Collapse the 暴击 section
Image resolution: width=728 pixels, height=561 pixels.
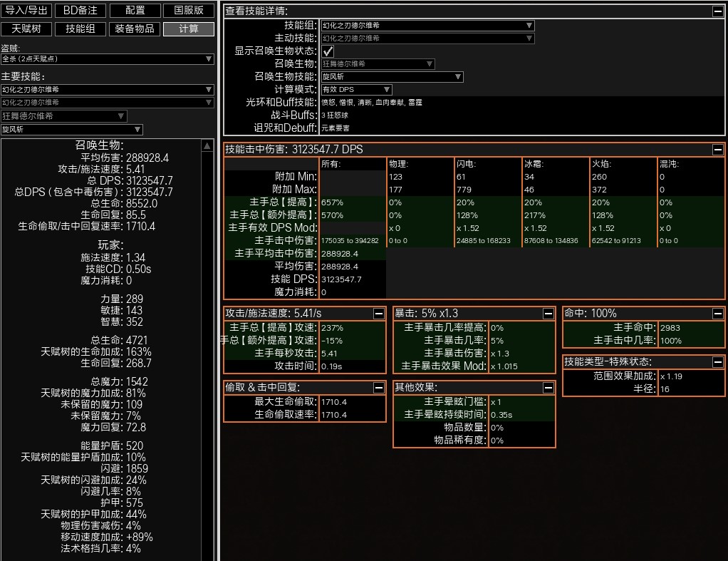(548, 314)
